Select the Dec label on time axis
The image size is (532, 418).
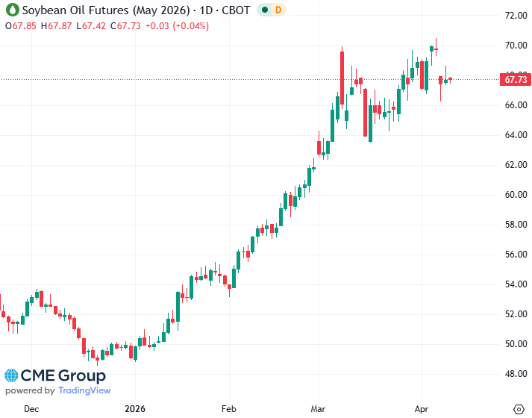31,409
